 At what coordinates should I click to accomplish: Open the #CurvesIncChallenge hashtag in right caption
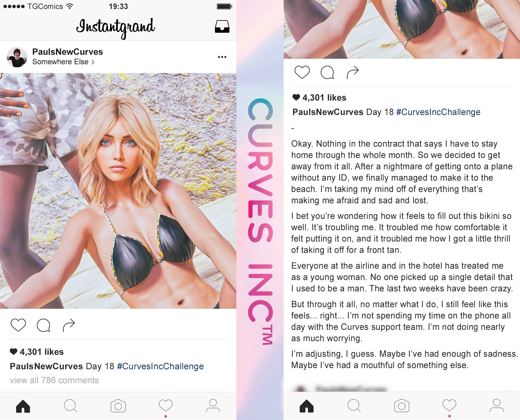438,112
